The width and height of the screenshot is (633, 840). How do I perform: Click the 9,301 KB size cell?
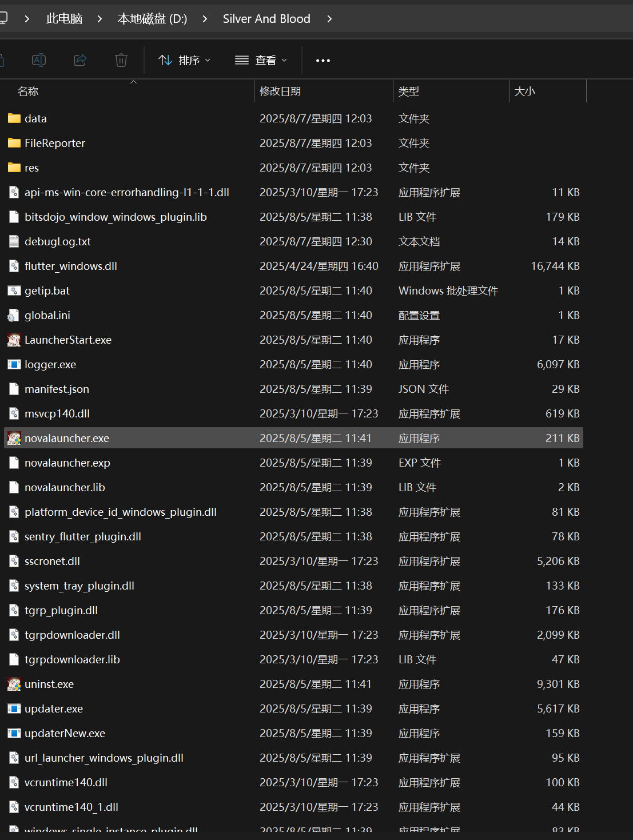tap(558, 684)
